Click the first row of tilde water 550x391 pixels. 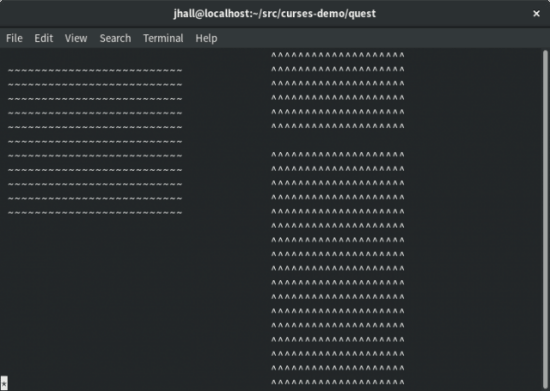pyautogui.click(x=95, y=70)
